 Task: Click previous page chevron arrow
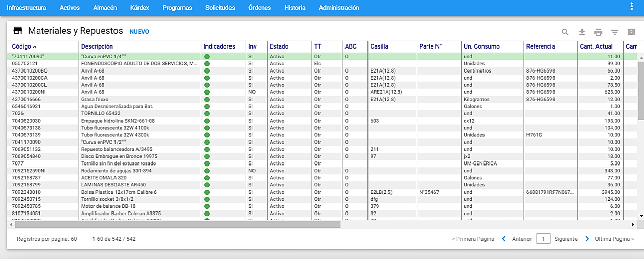[x=503, y=239]
